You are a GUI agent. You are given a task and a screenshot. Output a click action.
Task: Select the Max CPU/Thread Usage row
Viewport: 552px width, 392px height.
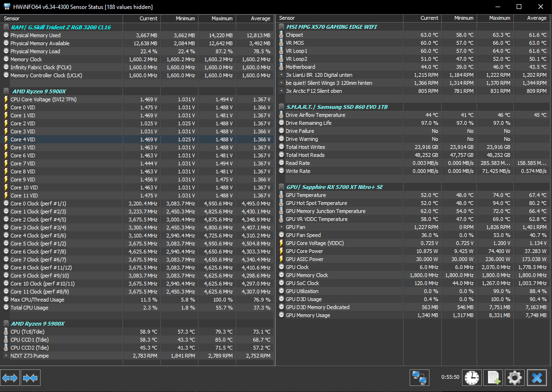click(x=137, y=300)
